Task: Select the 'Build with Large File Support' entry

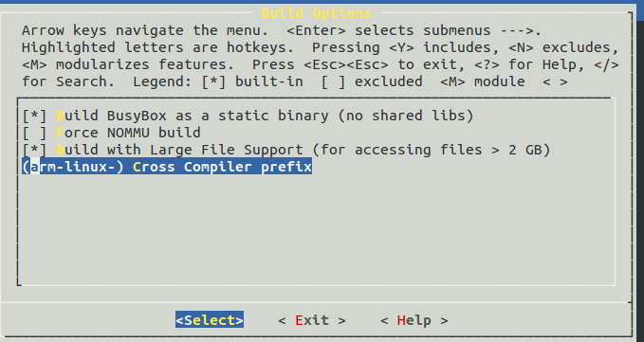Action: (x=286, y=150)
